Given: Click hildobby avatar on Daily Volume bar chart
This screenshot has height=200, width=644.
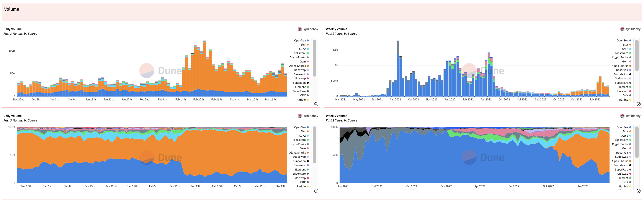Looking at the screenshot, I should pos(300,29).
